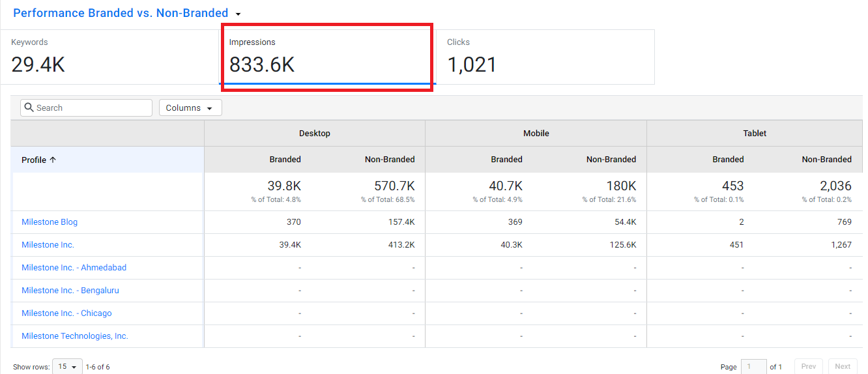Viewport: 868px width, 374px height.
Task: Click the magnifier icon in Search box
Action: (29, 108)
